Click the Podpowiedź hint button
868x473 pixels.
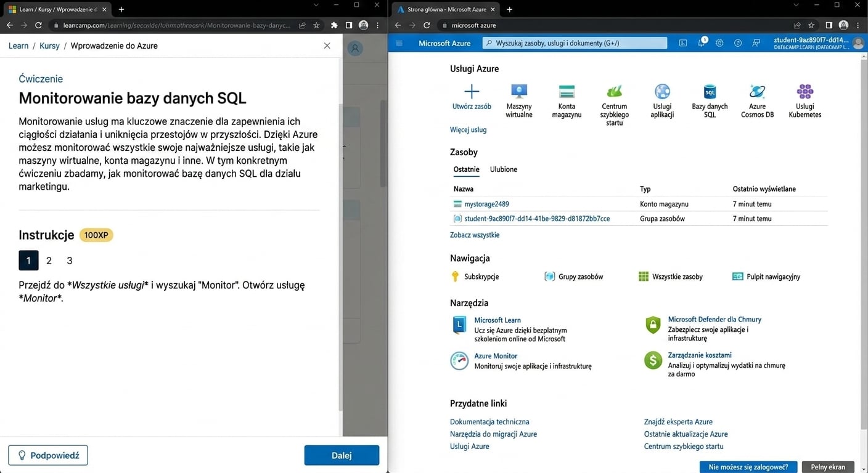[48, 455]
